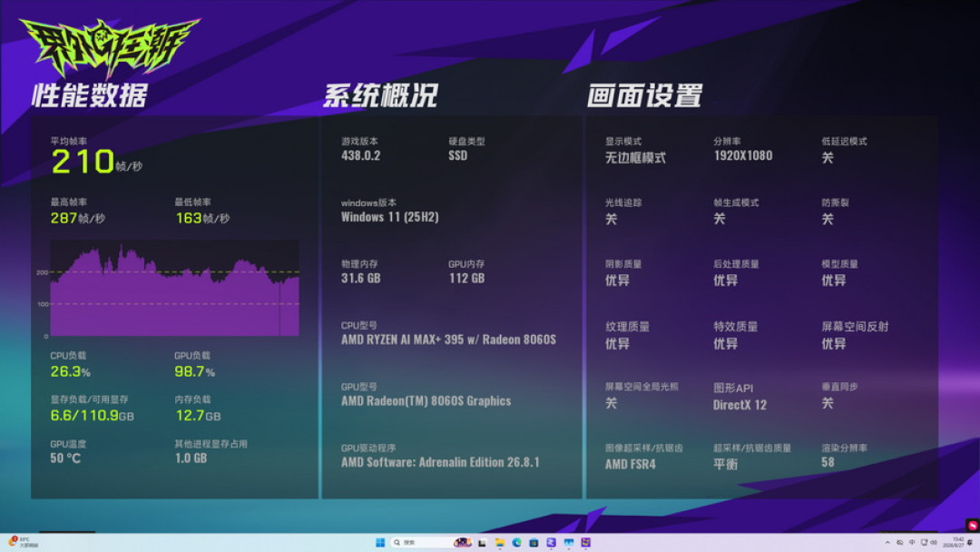The width and height of the screenshot is (980, 552).
Task: Click the icon right of the taskbar clock
Action: pos(970,542)
